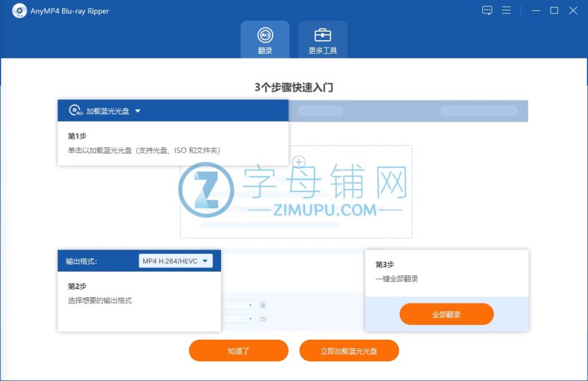Click the 单击以加载蓝光光盘 description text

point(144,150)
